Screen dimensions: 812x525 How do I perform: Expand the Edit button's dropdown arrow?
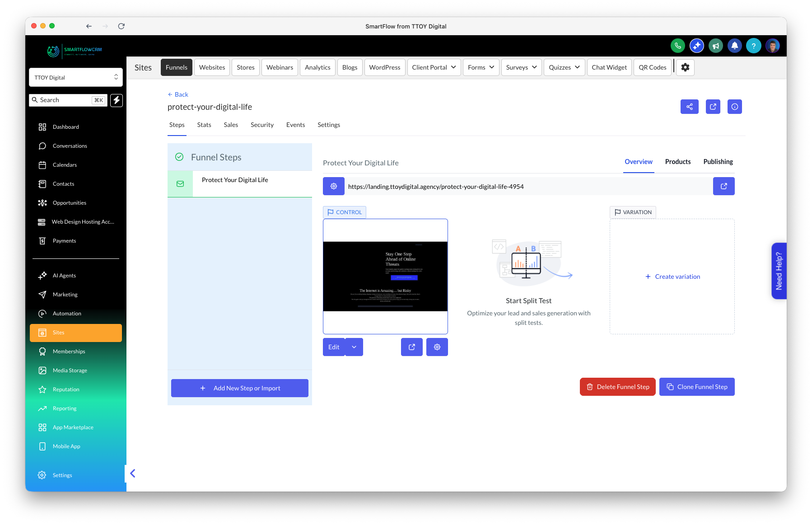(354, 347)
